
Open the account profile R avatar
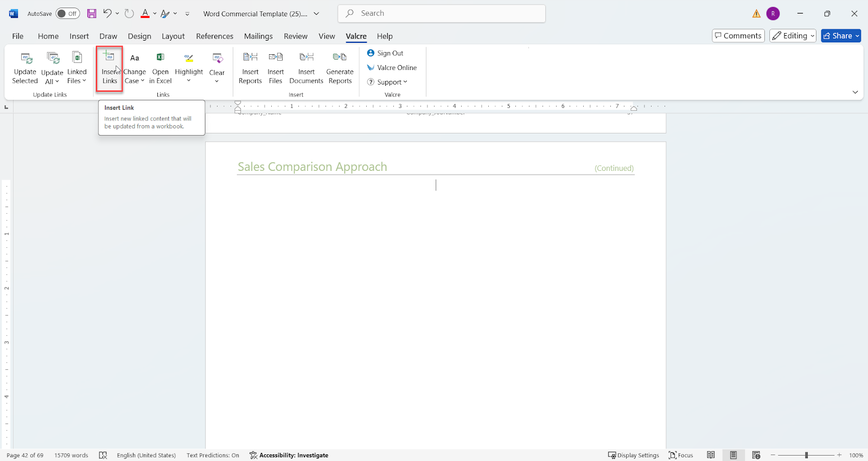[773, 14]
